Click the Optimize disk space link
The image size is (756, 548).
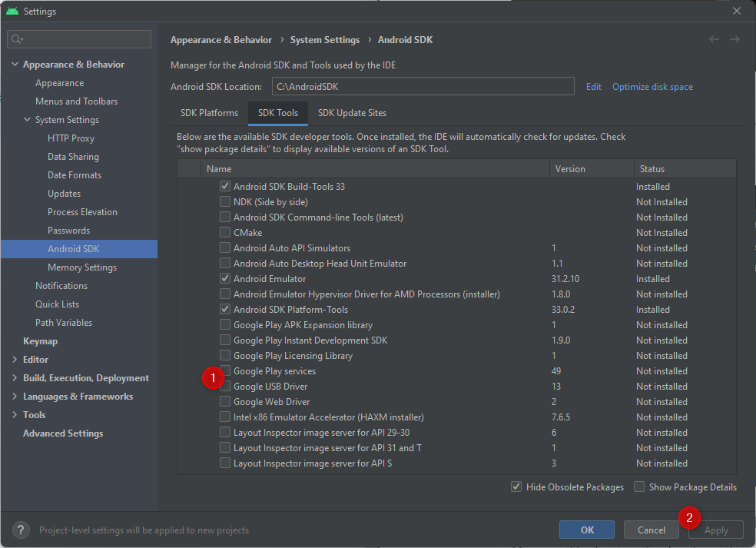coord(652,87)
